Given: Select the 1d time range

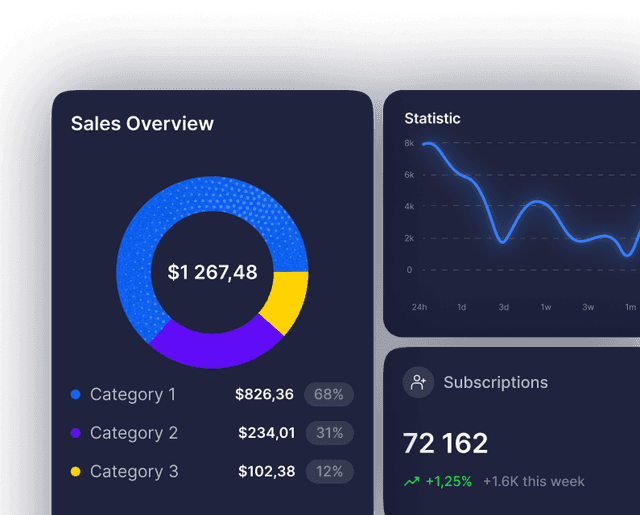Looking at the screenshot, I should 462,307.
